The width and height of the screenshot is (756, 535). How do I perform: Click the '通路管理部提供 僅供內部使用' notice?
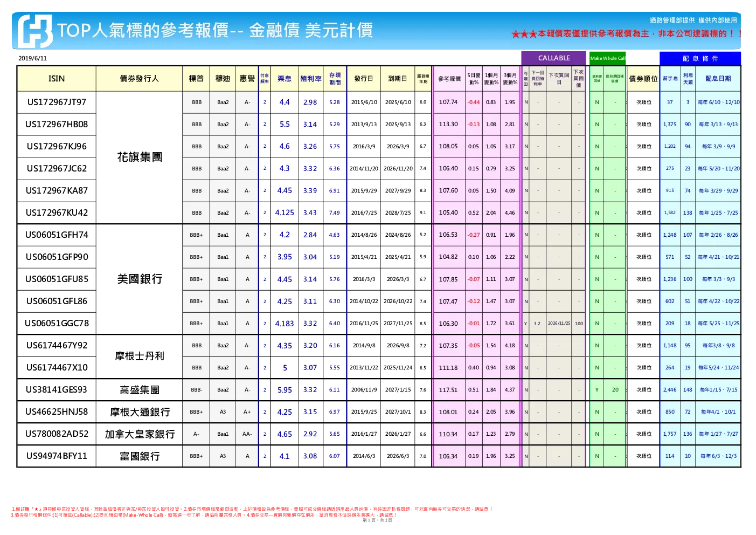pyautogui.click(x=693, y=20)
